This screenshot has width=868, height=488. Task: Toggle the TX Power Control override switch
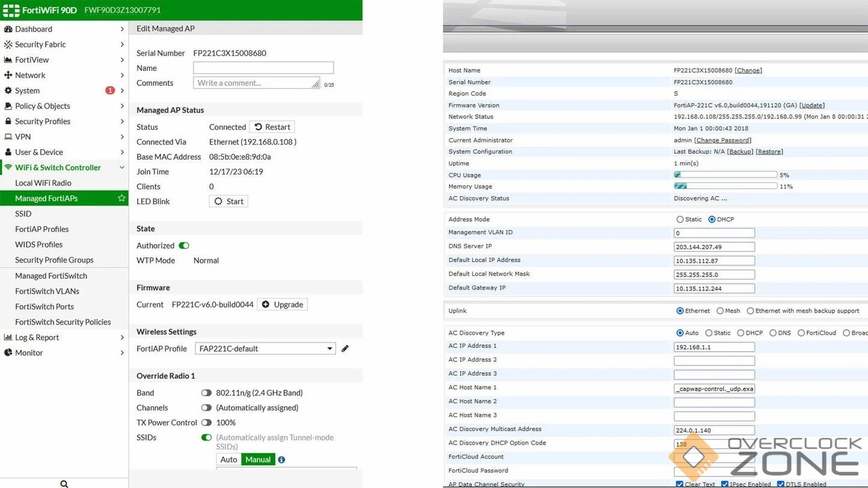tap(206, 422)
